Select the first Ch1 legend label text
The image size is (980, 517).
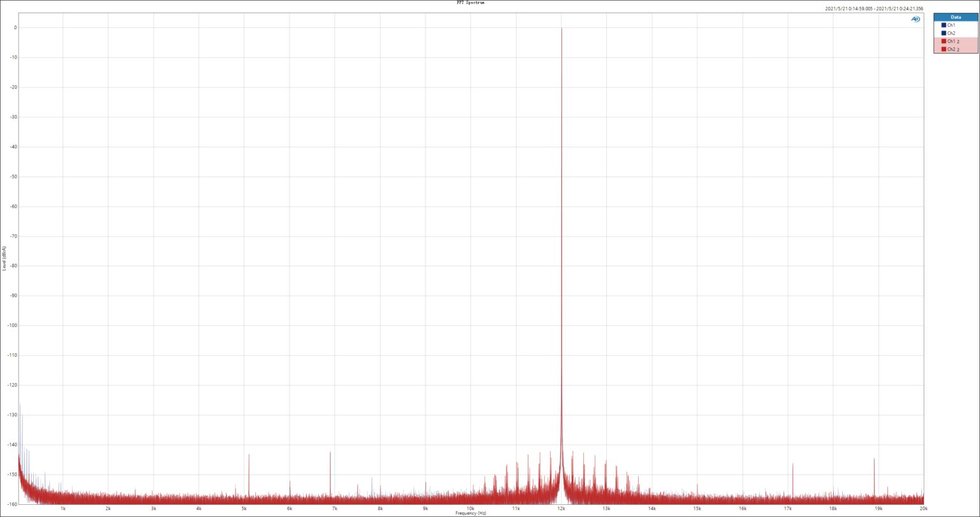coord(951,25)
